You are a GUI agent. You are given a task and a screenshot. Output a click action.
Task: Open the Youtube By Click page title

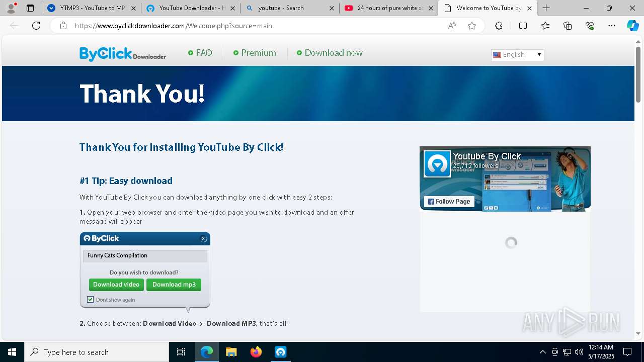tap(487, 156)
